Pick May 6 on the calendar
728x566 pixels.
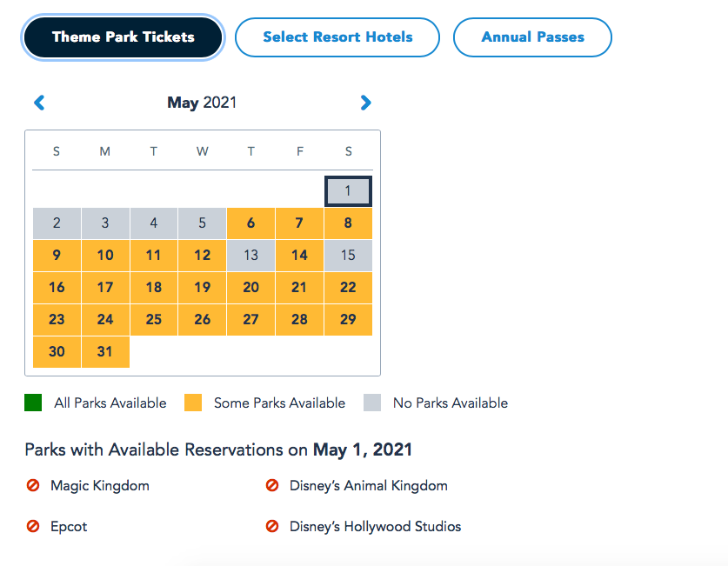250,223
